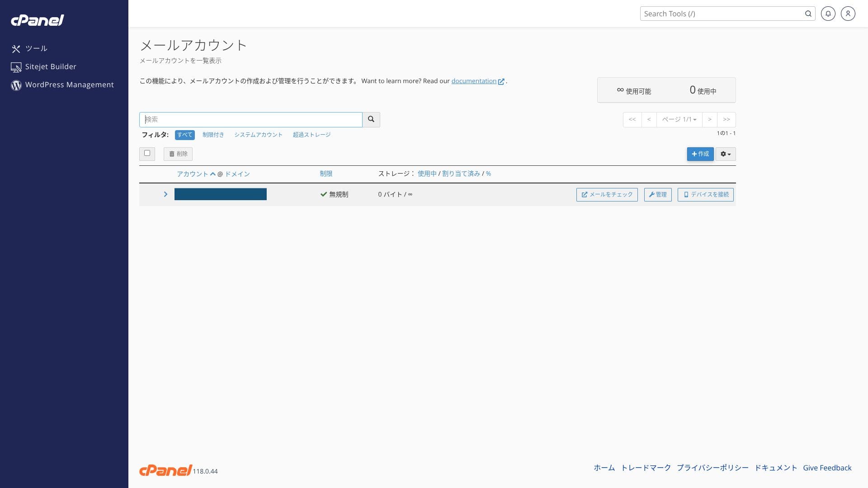Open the gear settings dropdown
Screen dimensions: 868x488
click(725, 154)
